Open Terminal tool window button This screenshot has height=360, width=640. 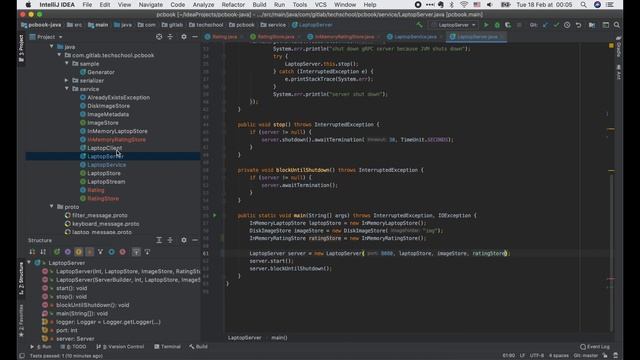coord(167,347)
